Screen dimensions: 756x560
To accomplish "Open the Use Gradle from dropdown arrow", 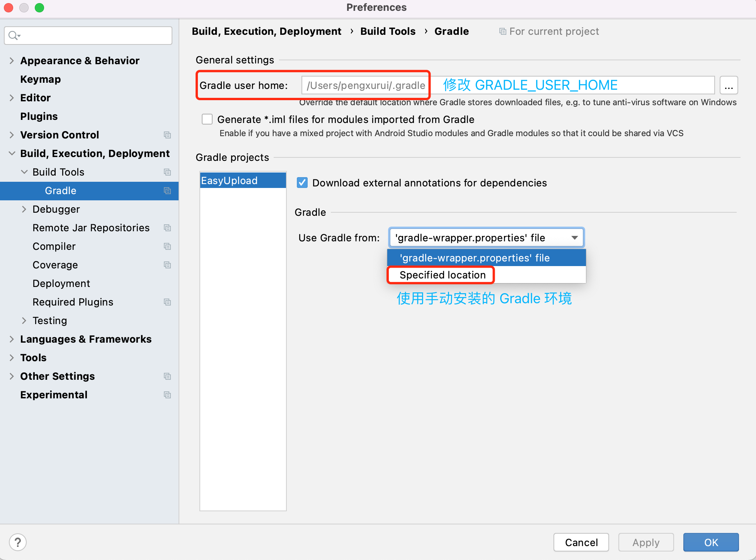I will 574,237.
